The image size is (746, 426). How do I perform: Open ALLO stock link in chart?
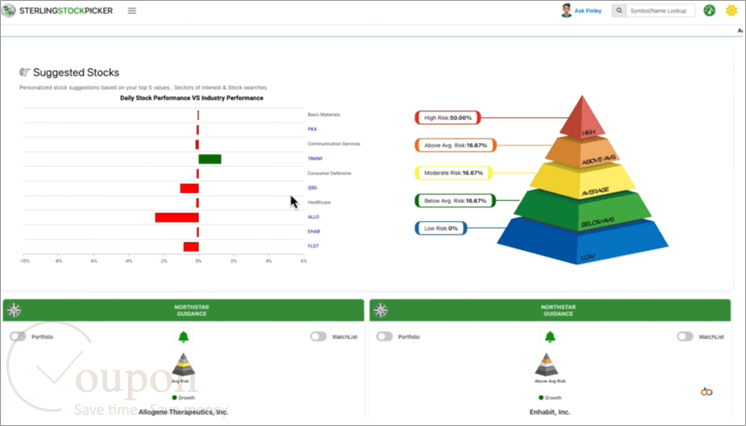point(313,217)
